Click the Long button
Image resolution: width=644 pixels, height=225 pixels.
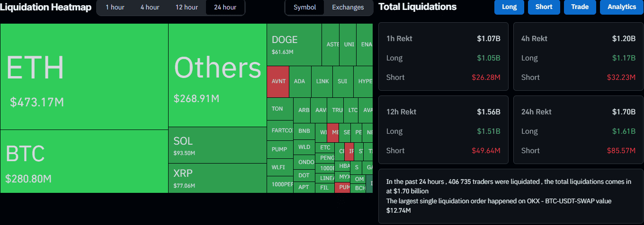pos(509,7)
